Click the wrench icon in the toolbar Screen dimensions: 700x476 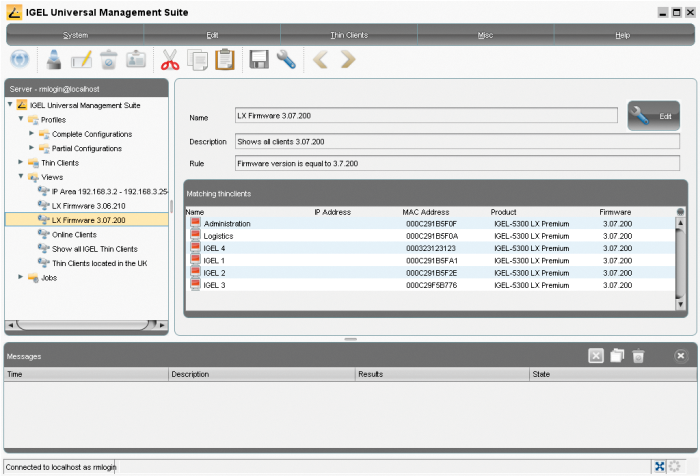pyautogui.click(x=286, y=60)
